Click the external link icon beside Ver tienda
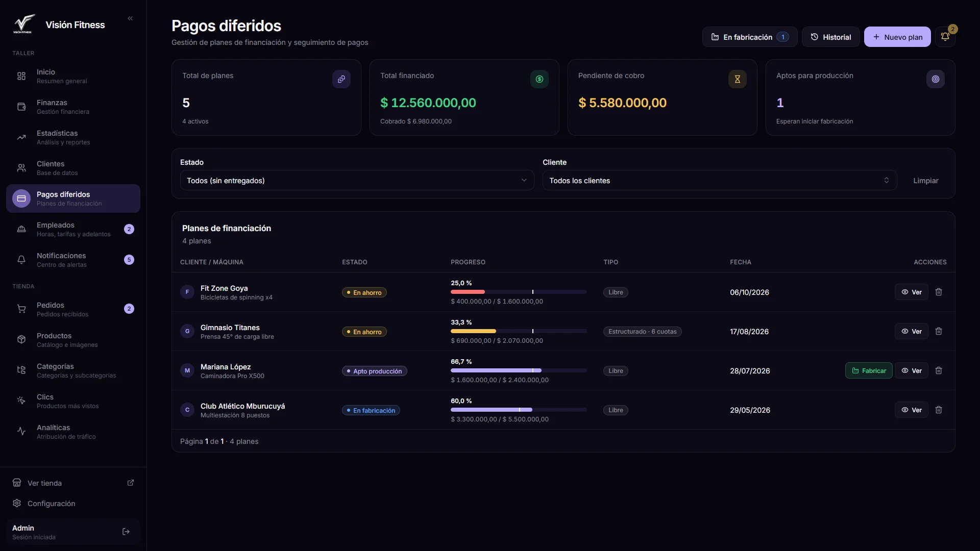This screenshot has width=980, height=551. 131,483
